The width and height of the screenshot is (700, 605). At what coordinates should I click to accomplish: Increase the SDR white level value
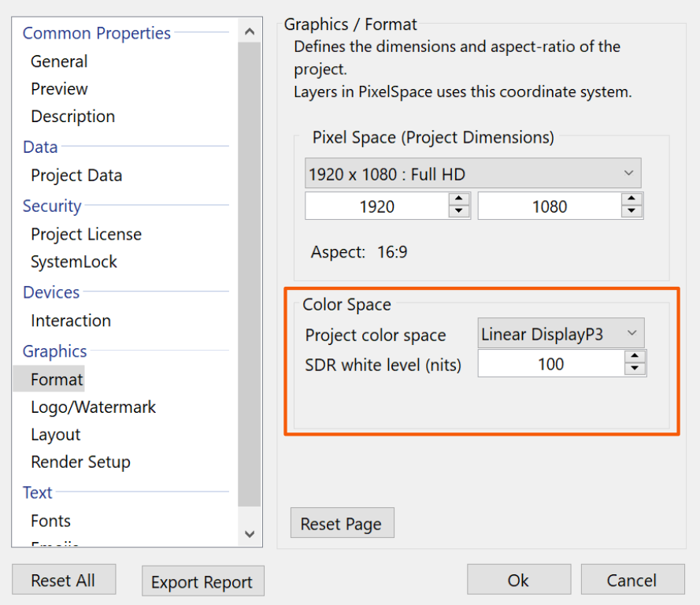coord(635,358)
